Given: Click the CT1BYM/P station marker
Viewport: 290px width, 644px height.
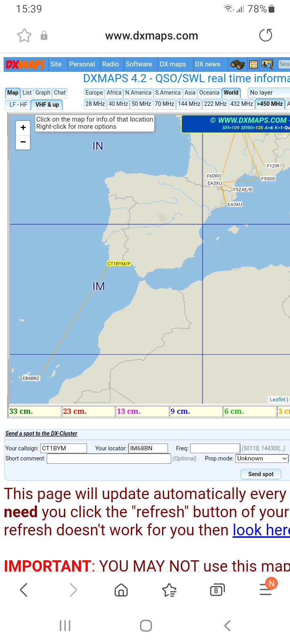Looking at the screenshot, I should [x=119, y=264].
